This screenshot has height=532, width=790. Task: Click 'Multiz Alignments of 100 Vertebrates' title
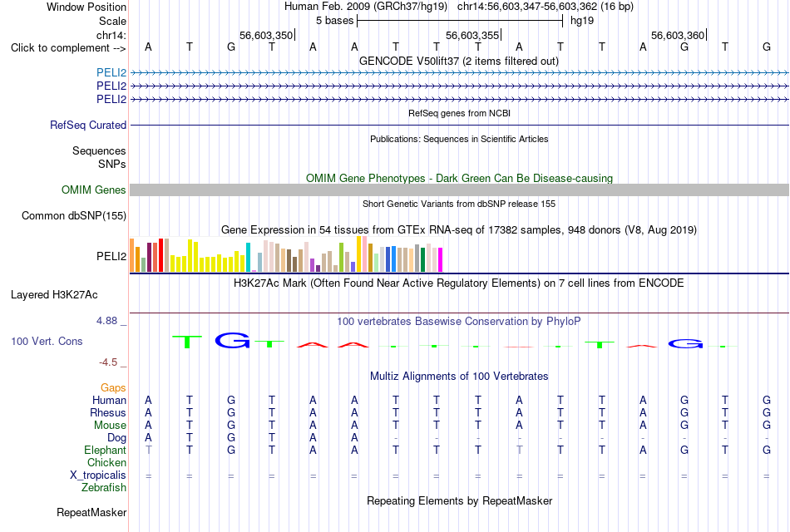(459, 377)
